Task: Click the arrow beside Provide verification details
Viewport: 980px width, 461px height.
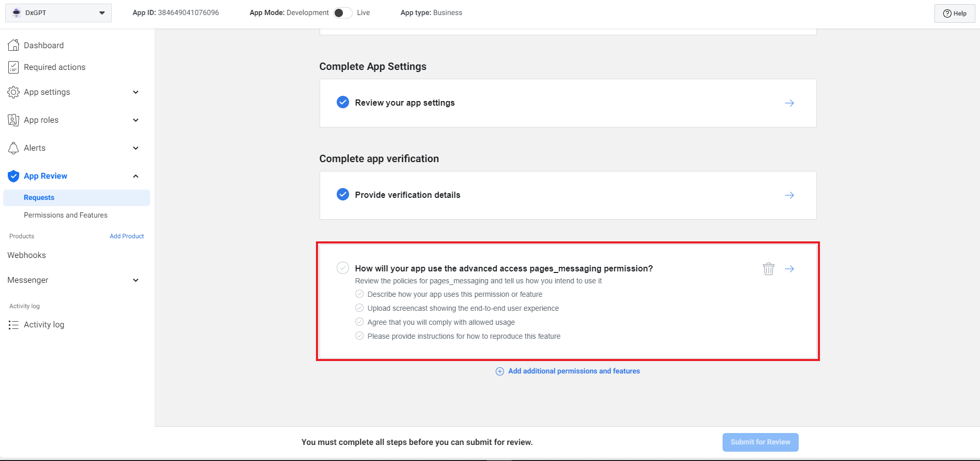Action: (x=789, y=195)
